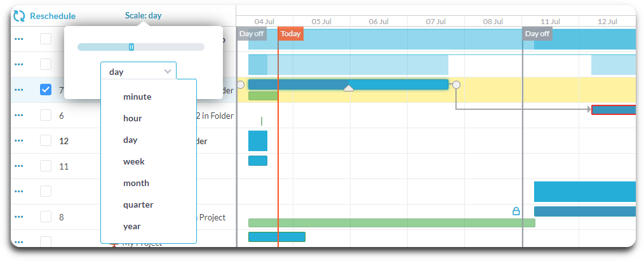Collapse the day scale dropdown
This screenshot has height=261, width=644.
pos(138,72)
